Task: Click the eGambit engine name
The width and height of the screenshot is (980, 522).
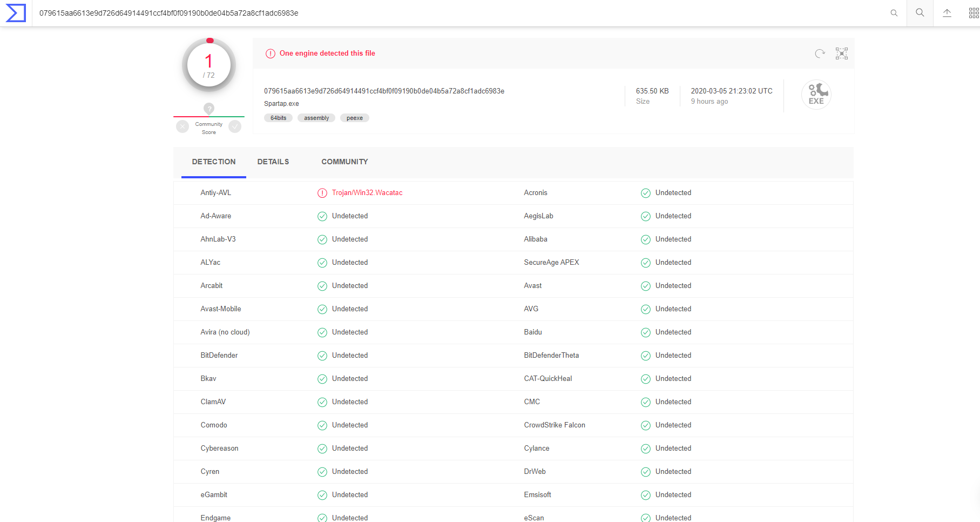Action: (x=214, y=495)
